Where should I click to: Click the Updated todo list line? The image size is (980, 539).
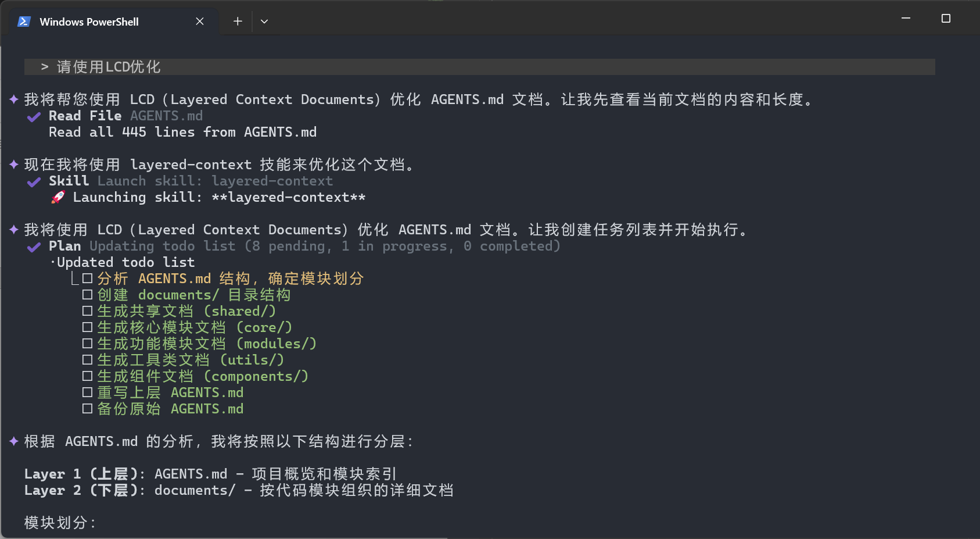pyautogui.click(x=125, y=262)
